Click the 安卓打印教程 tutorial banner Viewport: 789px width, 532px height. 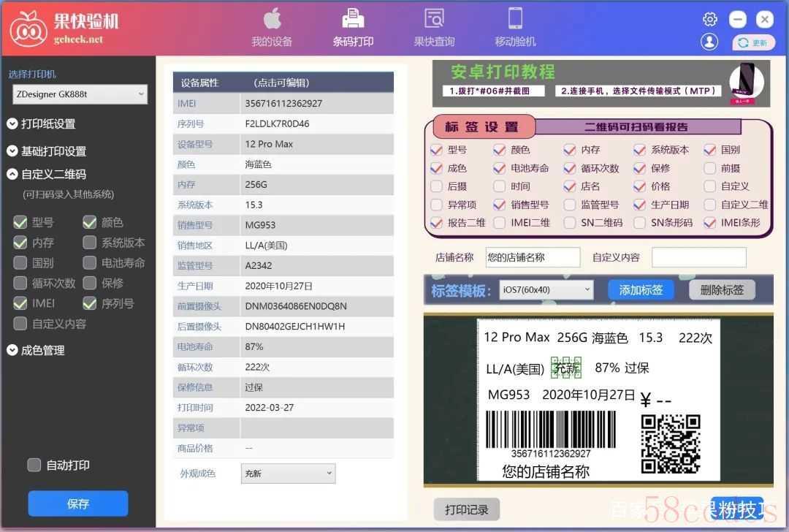(x=601, y=83)
